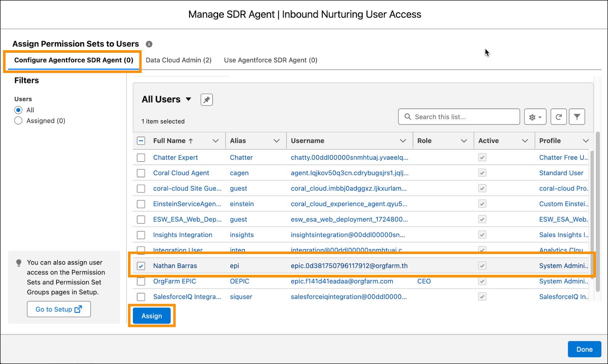Click the Done button
The height and width of the screenshot is (364, 608).
coord(584,349)
